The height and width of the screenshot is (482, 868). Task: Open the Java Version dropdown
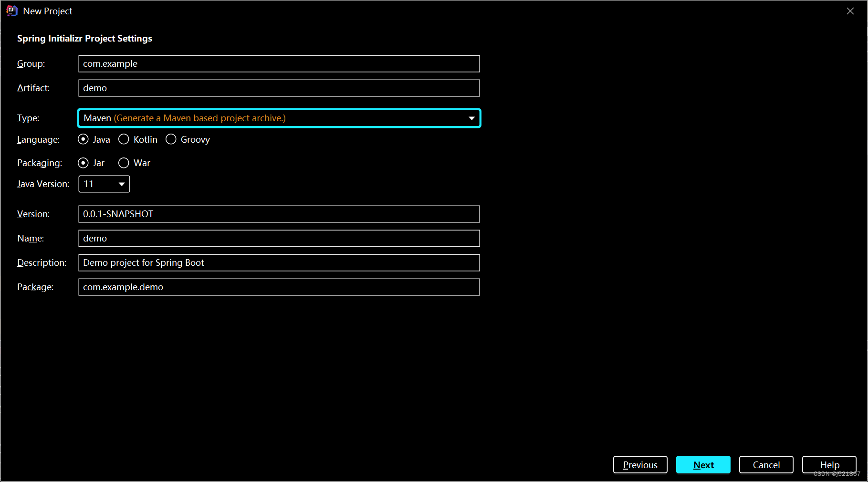104,184
